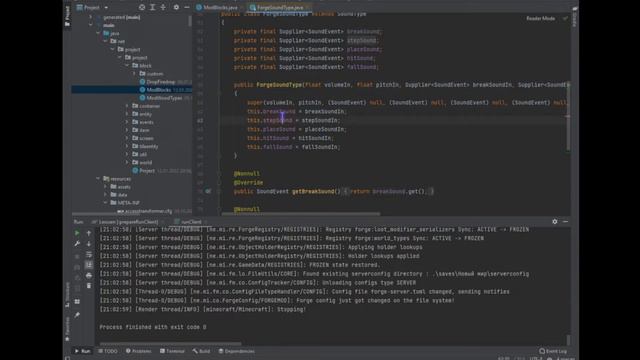
Task: Select ModSoundTypes in the project tree
Action: (164, 98)
